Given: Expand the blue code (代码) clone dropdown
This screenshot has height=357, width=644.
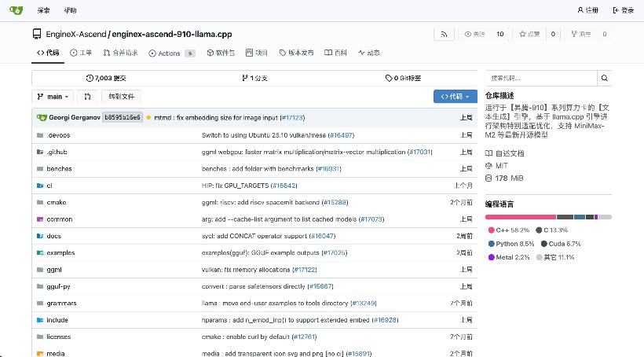Looking at the screenshot, I should (x=455, y=97).
